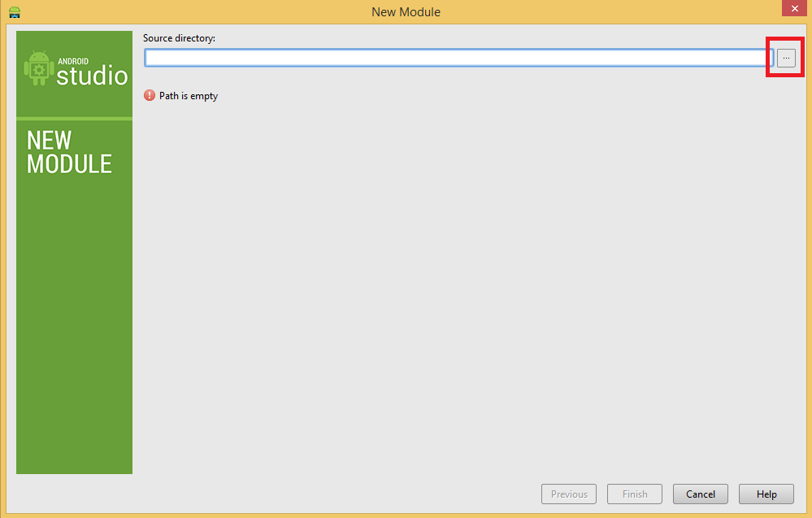Viewport: 812px width, 518px height.
Task: Click the 'Source directory:' label
Action: click(x=179, y=38)
